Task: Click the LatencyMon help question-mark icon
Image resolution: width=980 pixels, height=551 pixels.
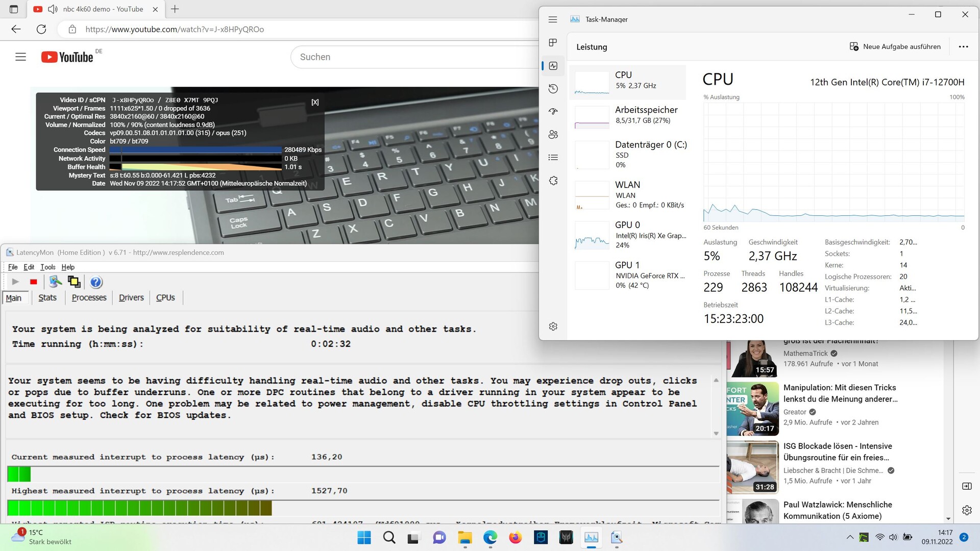Action: [96, 282]
